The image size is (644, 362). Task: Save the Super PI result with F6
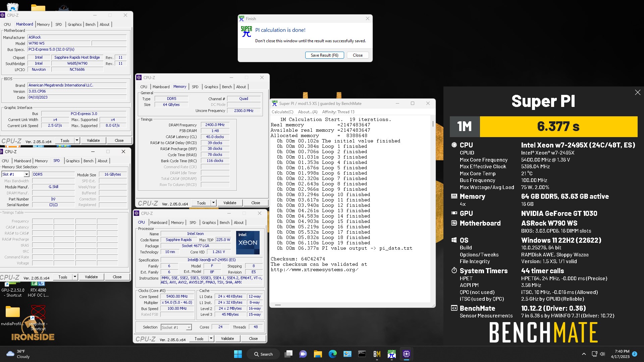[324, 55]
